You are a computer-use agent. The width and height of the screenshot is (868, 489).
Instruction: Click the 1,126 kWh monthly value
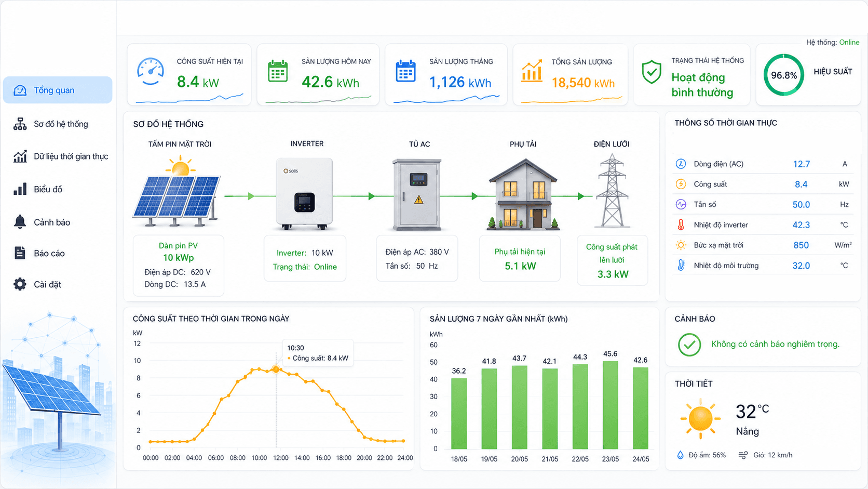(460, 82)
